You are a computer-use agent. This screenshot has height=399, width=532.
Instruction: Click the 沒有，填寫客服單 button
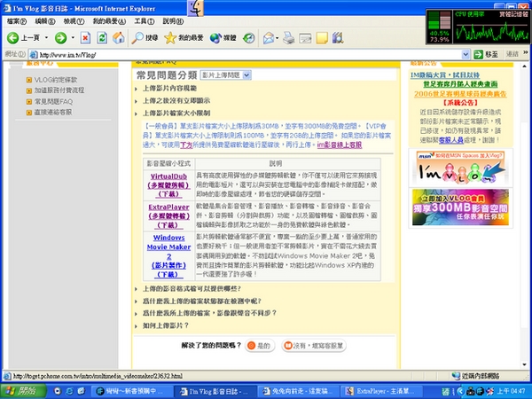[314, 346]
